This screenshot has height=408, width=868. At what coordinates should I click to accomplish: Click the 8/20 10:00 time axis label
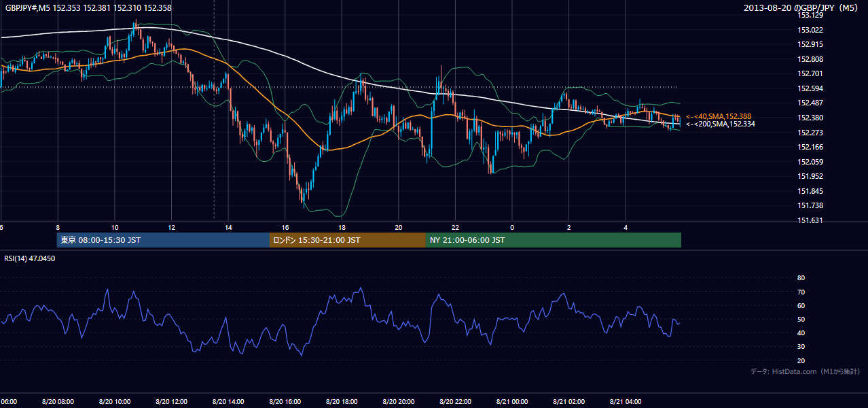(114, 402)
